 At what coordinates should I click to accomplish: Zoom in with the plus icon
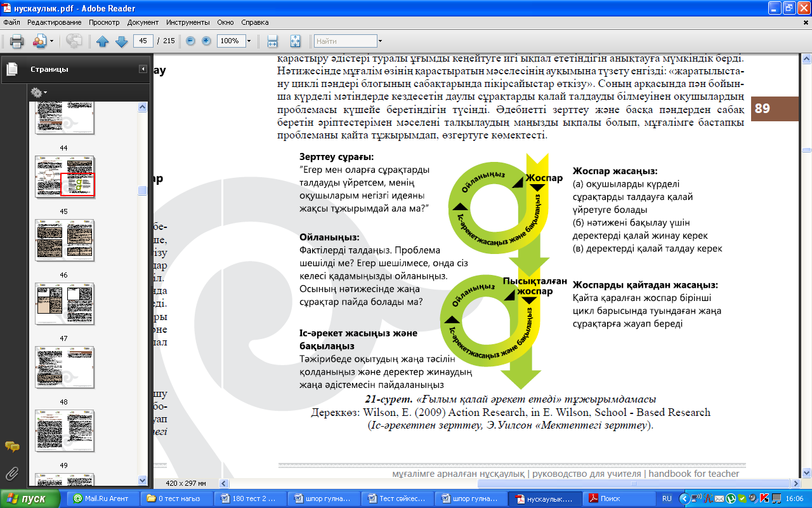(206, 41)
